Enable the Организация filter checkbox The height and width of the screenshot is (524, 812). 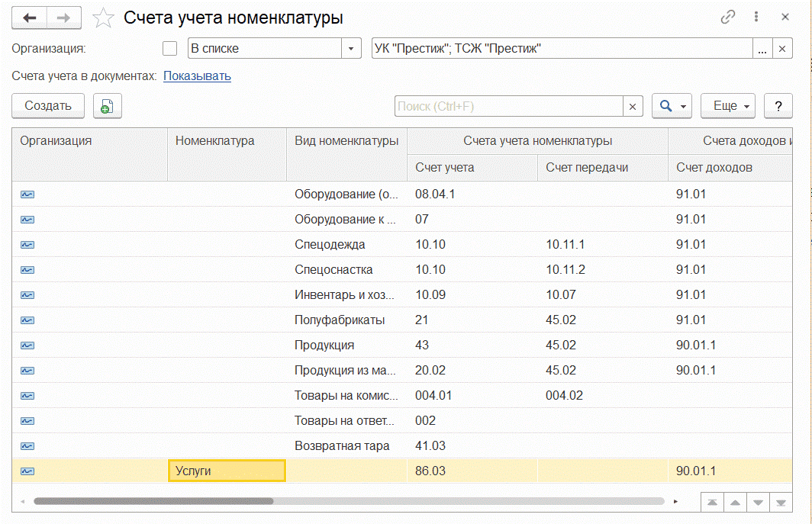[169, 49]
